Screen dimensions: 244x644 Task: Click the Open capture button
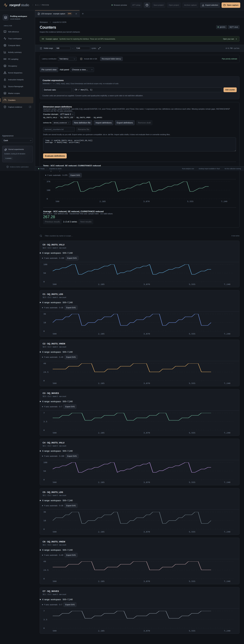[x=231, y=5]
